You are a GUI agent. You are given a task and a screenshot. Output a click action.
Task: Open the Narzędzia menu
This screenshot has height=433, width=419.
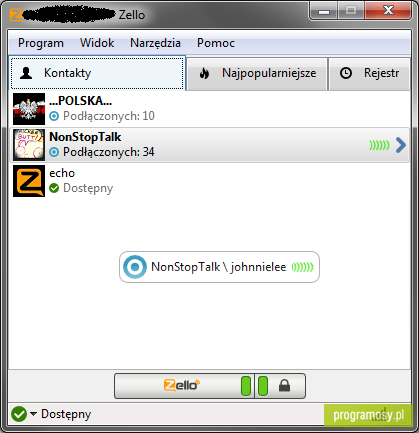point(155,43)
